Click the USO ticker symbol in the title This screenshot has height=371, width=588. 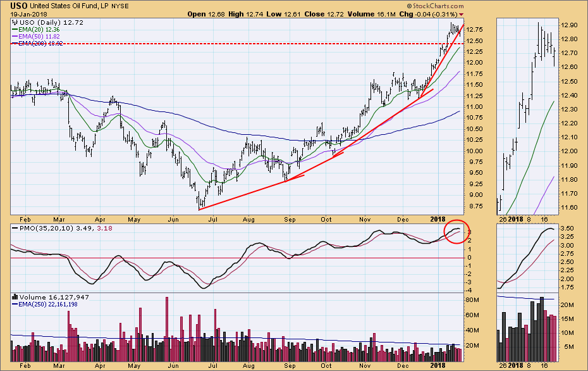18,6
